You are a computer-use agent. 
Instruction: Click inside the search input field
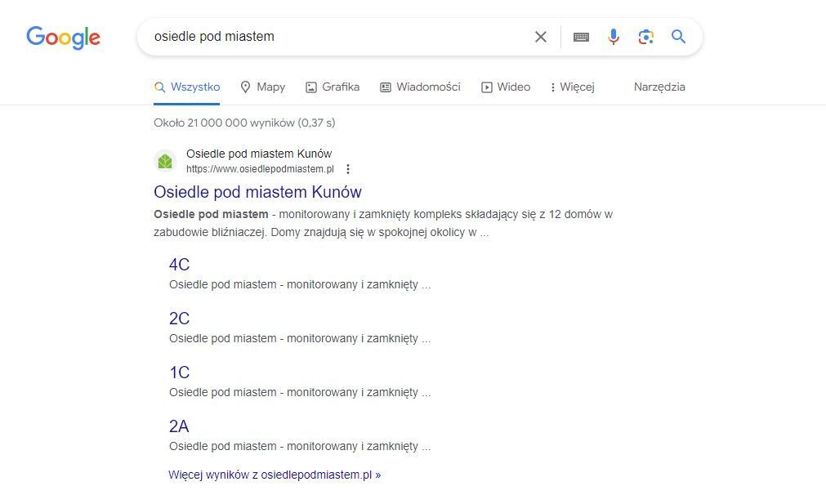coord(327,37)
